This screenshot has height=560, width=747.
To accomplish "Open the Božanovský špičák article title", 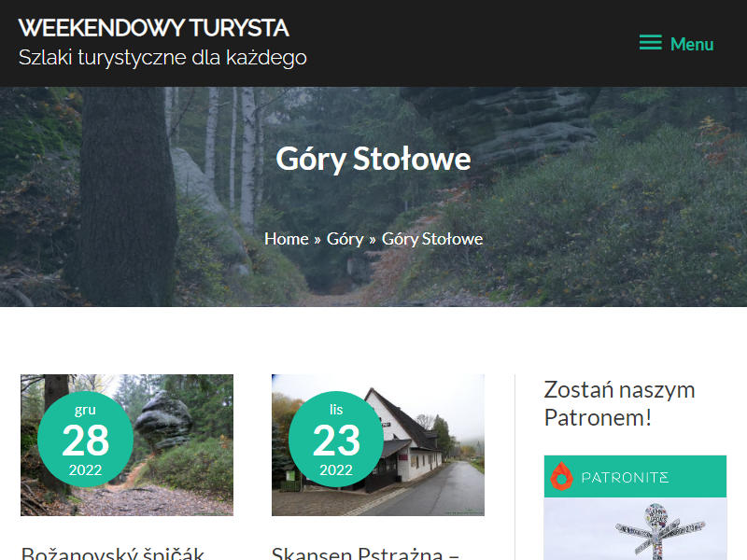I will tap(113, 553).
